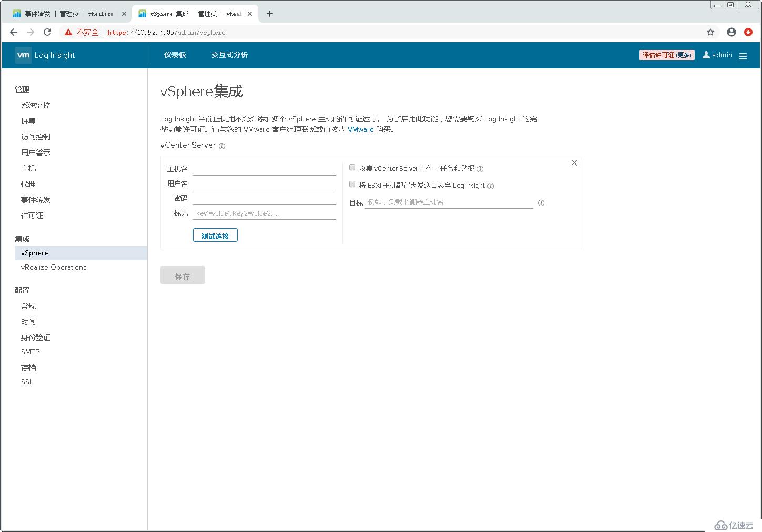Open 主机 in the sidebar
This screenshot has height=532, width=762.
(x=28, y=168)
